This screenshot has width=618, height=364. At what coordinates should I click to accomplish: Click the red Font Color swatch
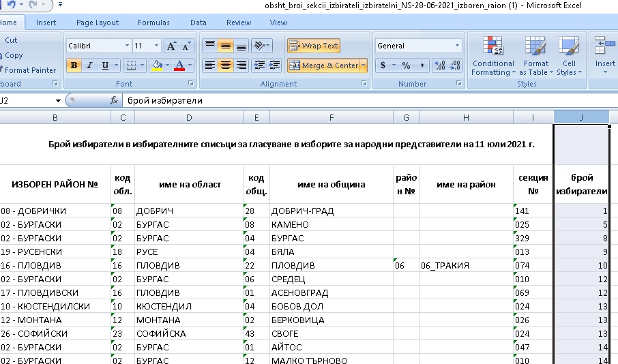(179, 65)
